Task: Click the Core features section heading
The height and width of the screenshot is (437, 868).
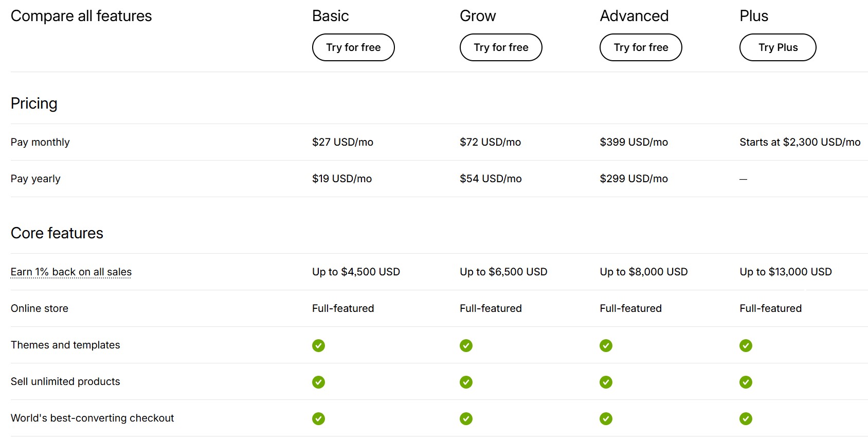Action: (57, 233)
